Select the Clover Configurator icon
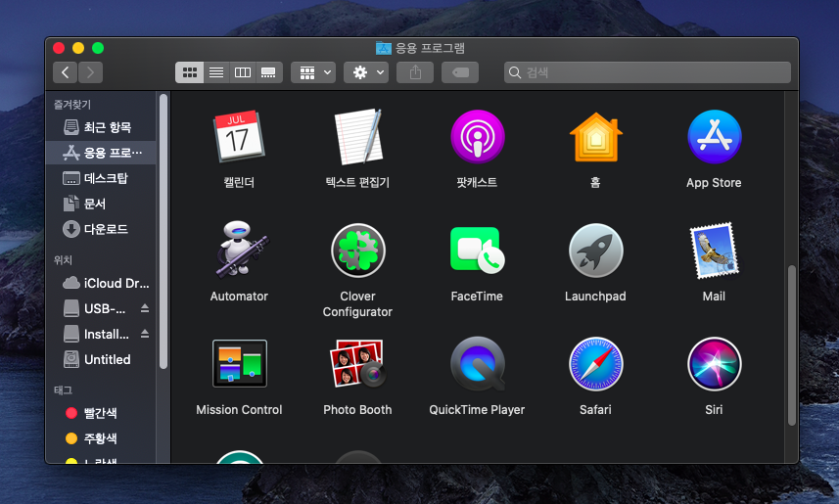 (358, 251)
